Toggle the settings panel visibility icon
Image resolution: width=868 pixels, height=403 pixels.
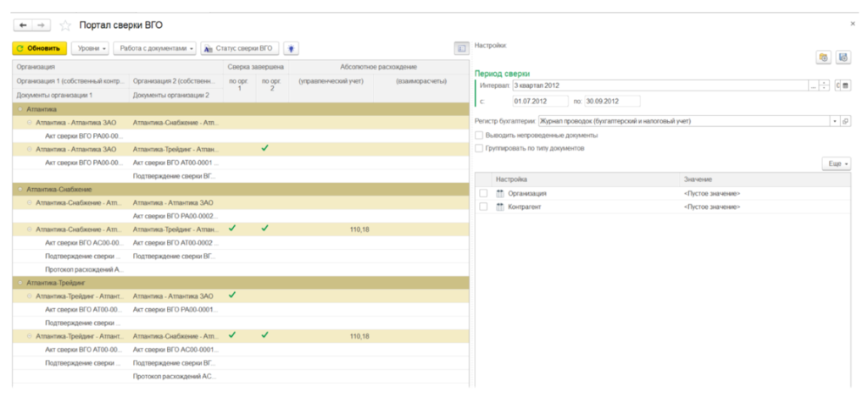pyautogui.click(x=461, y=48)
